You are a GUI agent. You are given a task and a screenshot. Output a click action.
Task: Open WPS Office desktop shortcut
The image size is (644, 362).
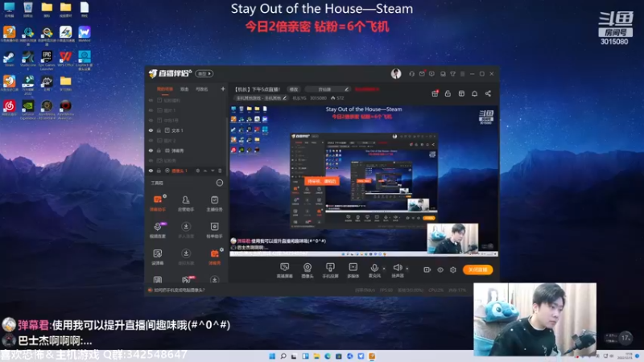65,59
